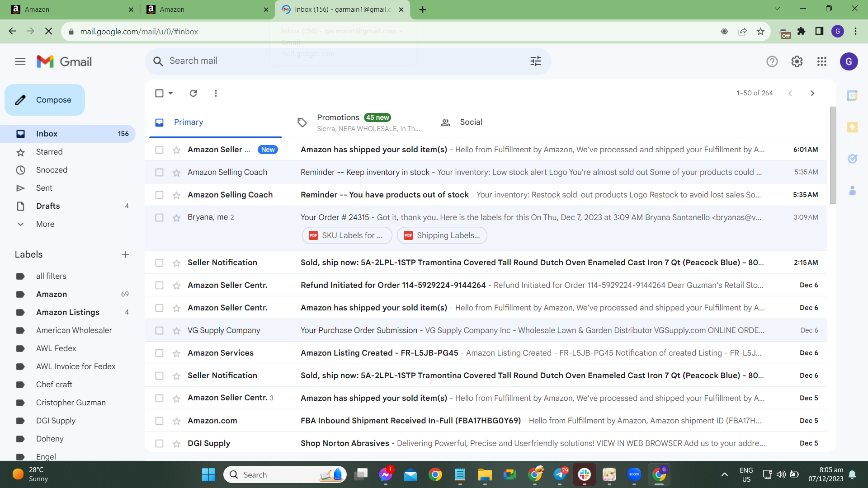
Task: Click the Compose button
Action: 45,100
